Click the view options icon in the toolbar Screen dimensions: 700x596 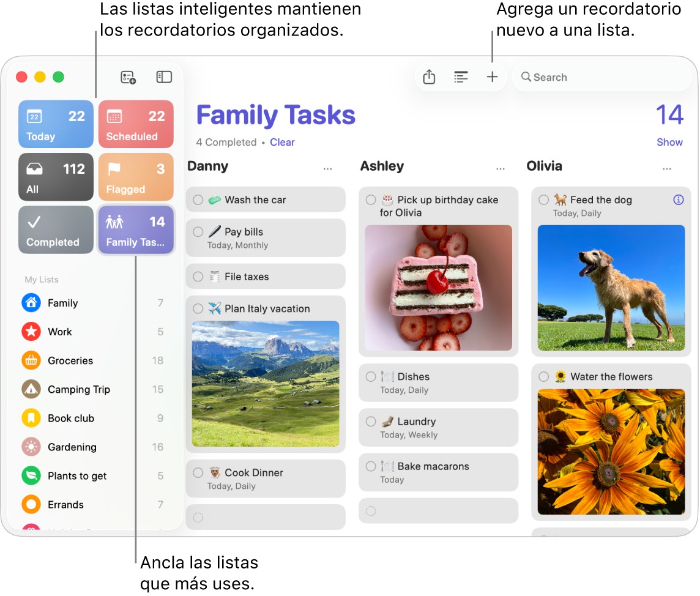click(460, 76)
